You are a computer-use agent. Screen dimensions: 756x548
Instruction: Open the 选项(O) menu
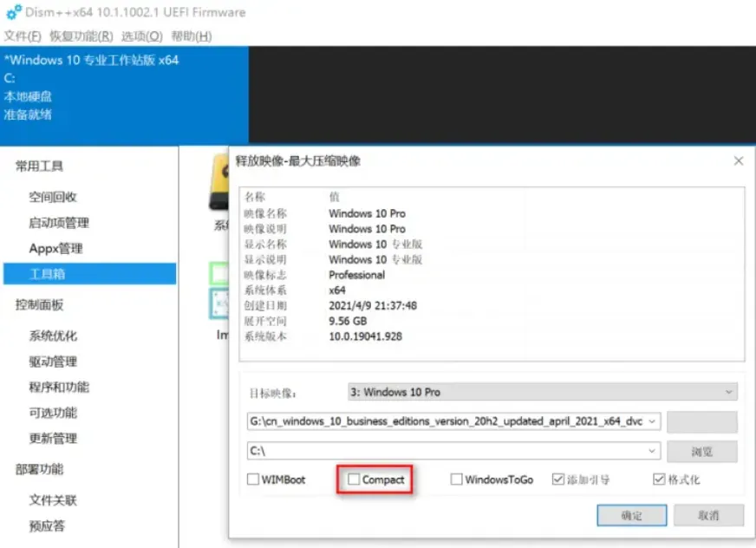[x=141, y=36]
